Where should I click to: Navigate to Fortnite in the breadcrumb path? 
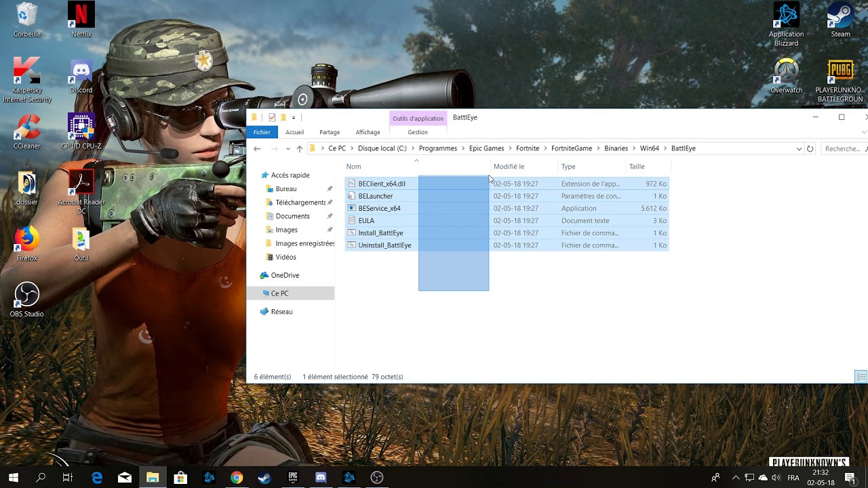coord(528,148)
